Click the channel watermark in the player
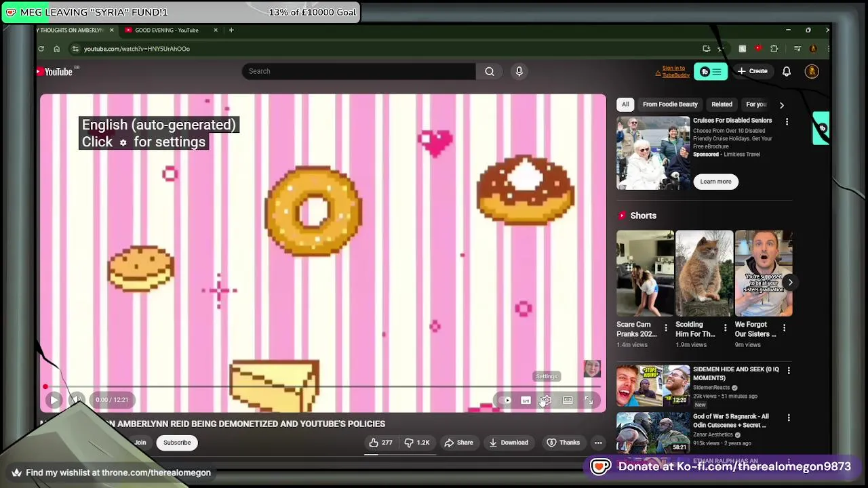 [592, 369]
